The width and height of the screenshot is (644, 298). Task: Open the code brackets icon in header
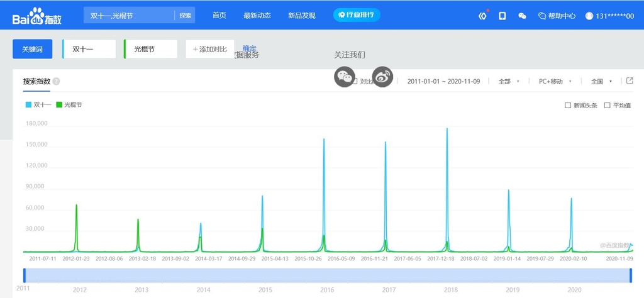click(x=482, y=16)
